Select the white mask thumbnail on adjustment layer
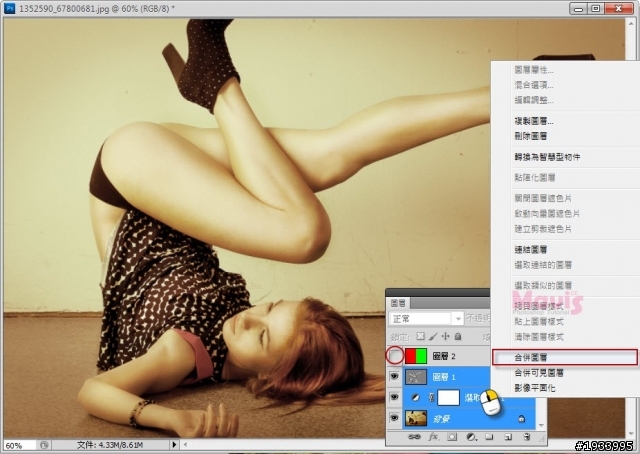Viewport: 640px width, 454px height. (x=449, y=397)
